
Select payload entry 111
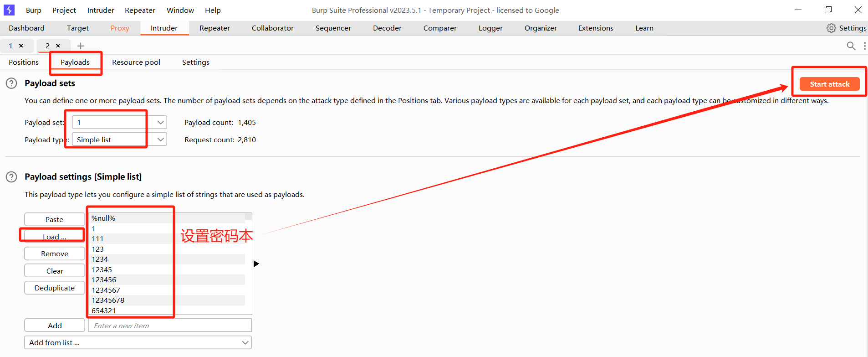point(167,238)
